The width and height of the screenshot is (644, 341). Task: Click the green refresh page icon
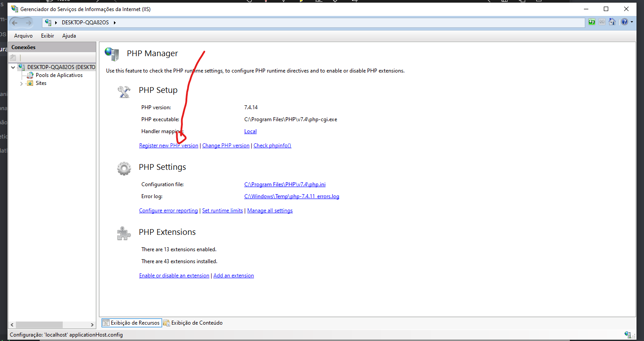[592, 22]
